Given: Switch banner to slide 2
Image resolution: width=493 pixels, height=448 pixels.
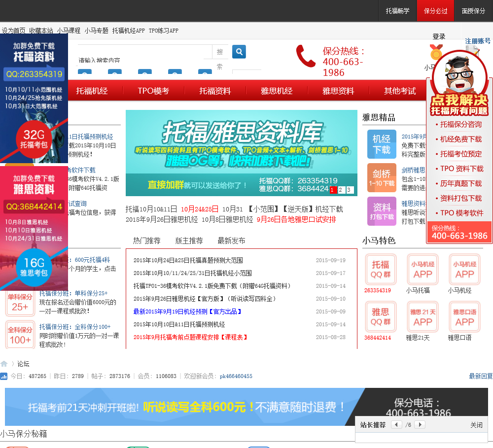Looking at the screenshot, I should click(x=341, y=190).
